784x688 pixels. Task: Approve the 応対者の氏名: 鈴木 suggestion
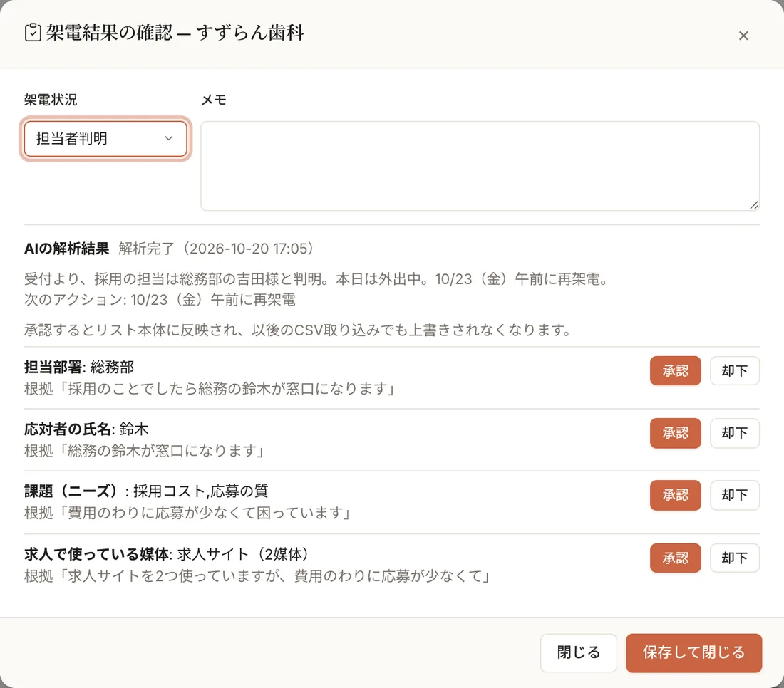pyautogui.click(x=675, y=433)
